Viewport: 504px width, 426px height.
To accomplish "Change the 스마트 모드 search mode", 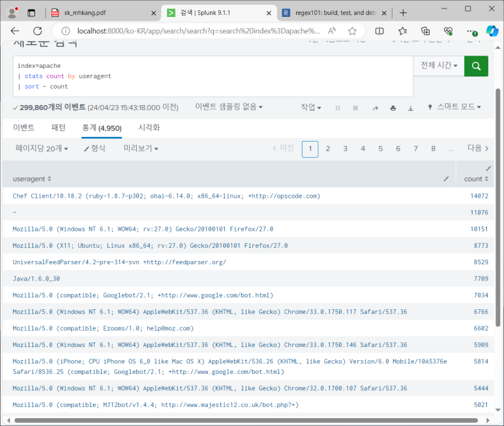I will [455, 107].
